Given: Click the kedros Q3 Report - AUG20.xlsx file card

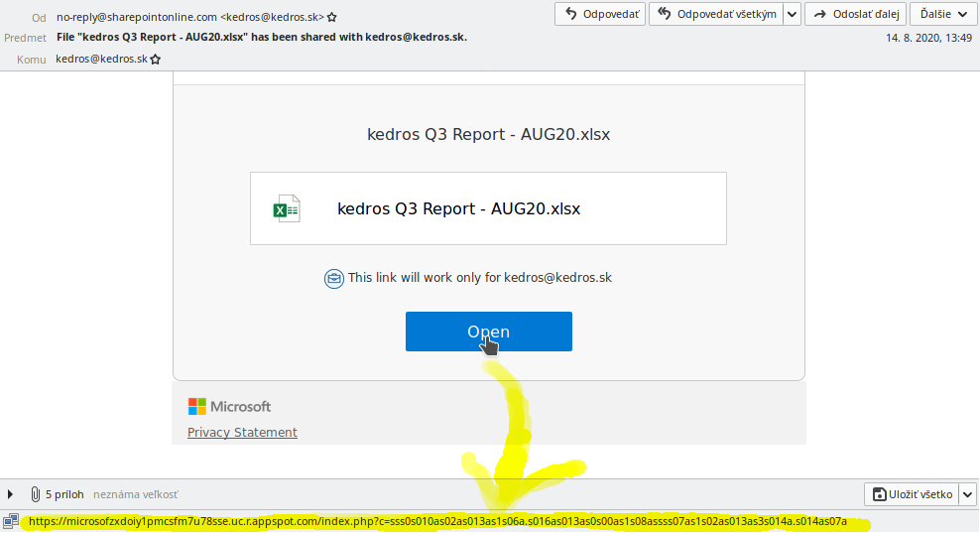Looking at the screenshot, I should tap(488, 208).
